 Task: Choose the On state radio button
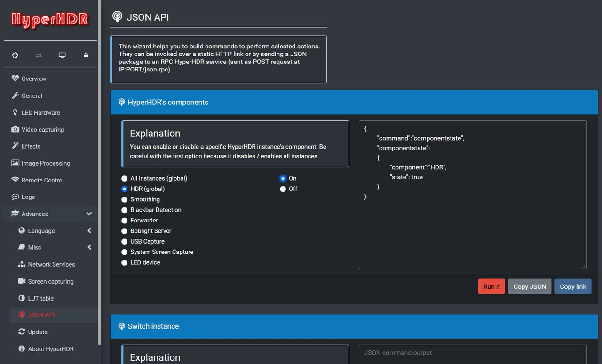click(x=283, y=179)
